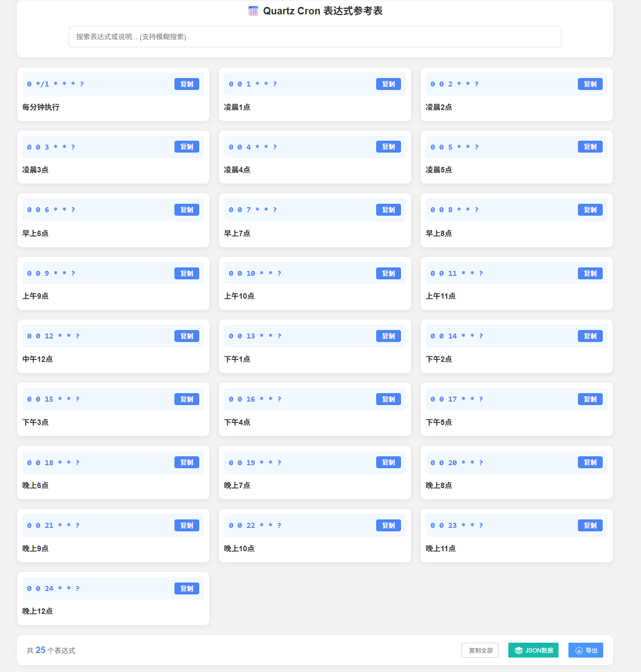Image resolution: width=641 pixels, height=672 pixels.
Task: Copy the '0 */1 * * * ?' expression
Action: click(187, 84)
